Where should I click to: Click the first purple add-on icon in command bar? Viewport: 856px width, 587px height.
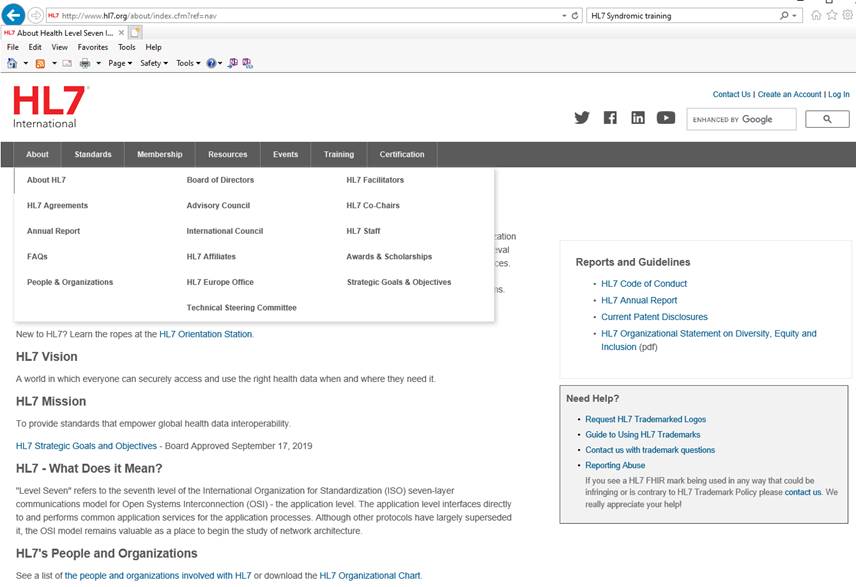(x=233, y=63)
